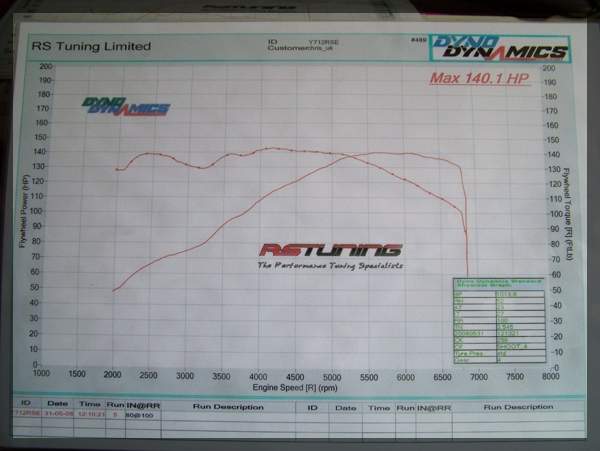Click the "Customer" line in the header
This screenshot has width=600, height=451.
tap(300, 48)
